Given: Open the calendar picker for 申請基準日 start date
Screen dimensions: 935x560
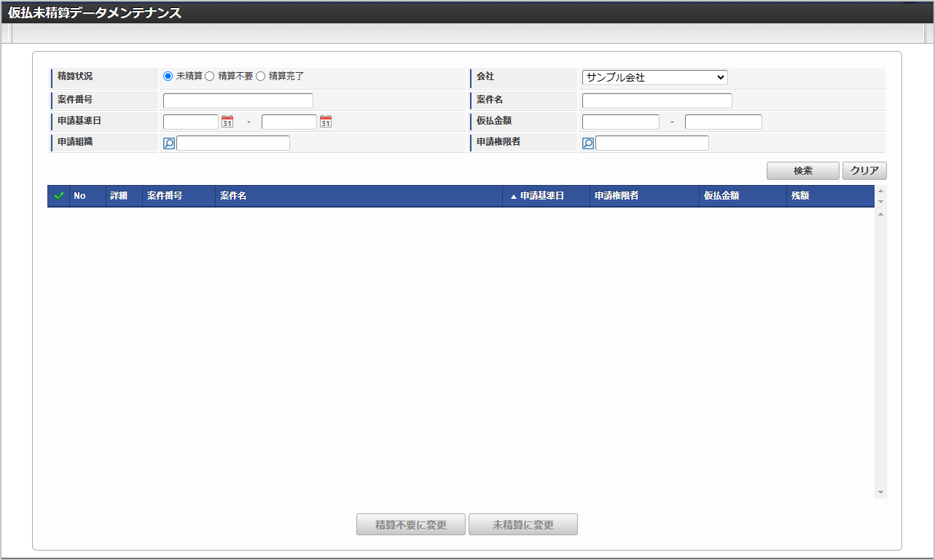Looking at the screenshot, I should [x=226, y=121].
